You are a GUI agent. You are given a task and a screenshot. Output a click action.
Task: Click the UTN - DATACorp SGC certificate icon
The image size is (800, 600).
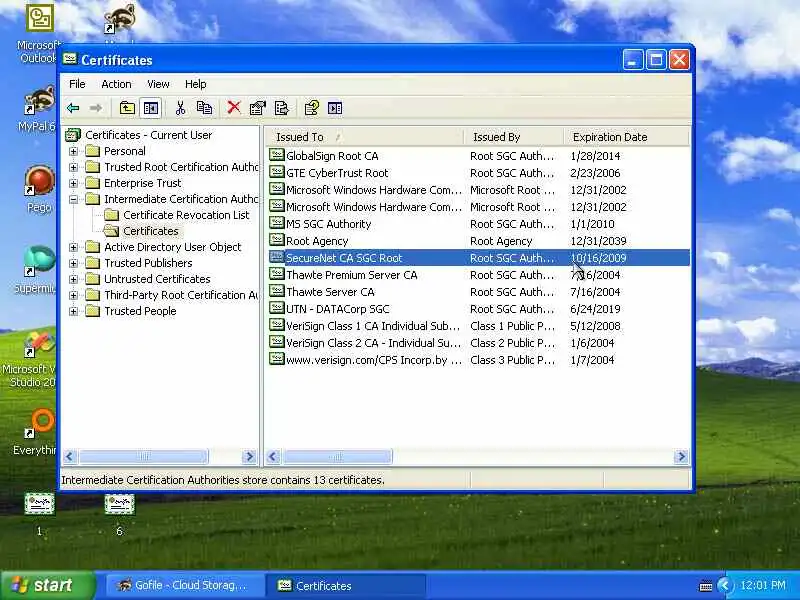pyautogui.click(x=277, y=308)
